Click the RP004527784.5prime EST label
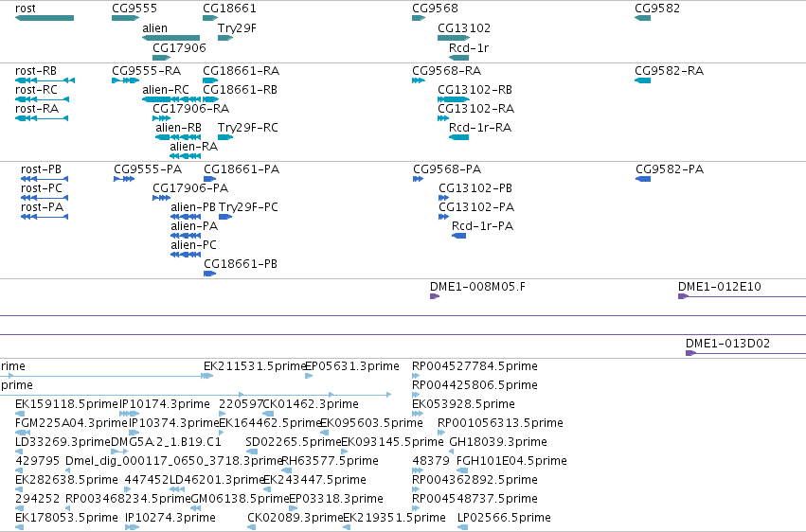The height and width of the screenshot is (532, 806). tap(475, 366)
